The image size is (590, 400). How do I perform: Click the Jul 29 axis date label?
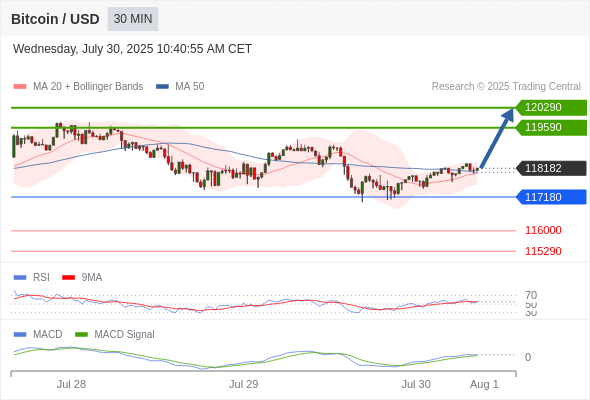243,384
